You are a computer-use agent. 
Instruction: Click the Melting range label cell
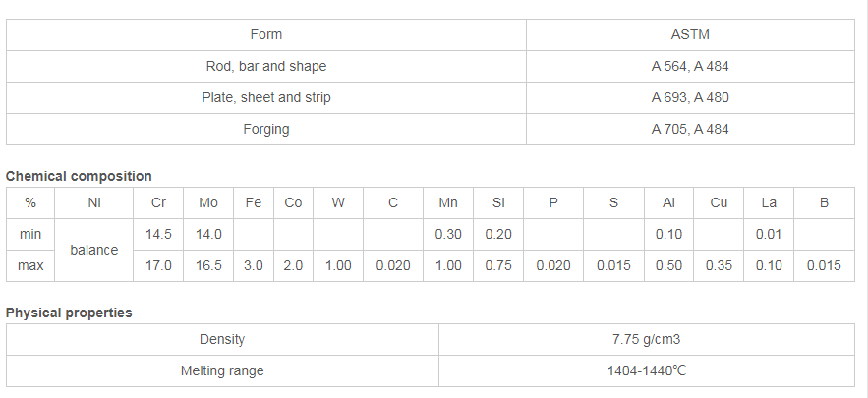coord(222,370)
